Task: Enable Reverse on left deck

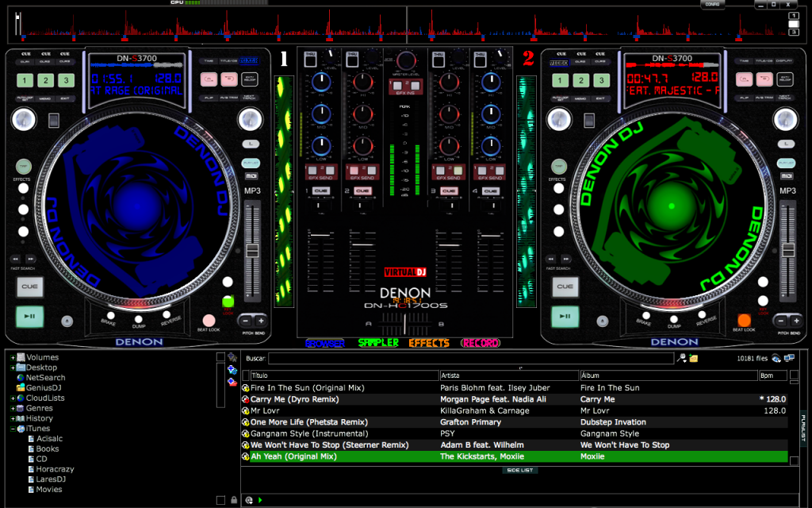Action: click(x=167, y=314)
